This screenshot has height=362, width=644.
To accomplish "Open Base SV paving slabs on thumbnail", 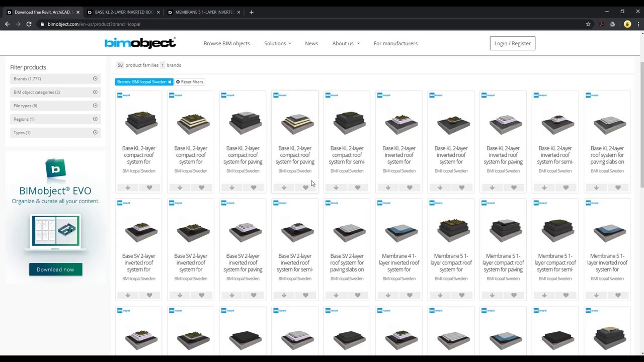I will (x=347, y=231).
